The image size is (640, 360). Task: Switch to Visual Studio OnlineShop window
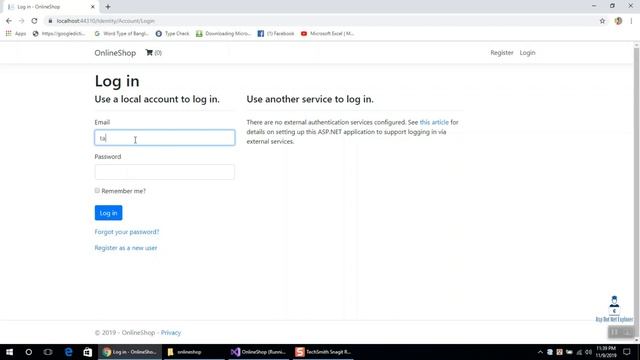(259, 352)
